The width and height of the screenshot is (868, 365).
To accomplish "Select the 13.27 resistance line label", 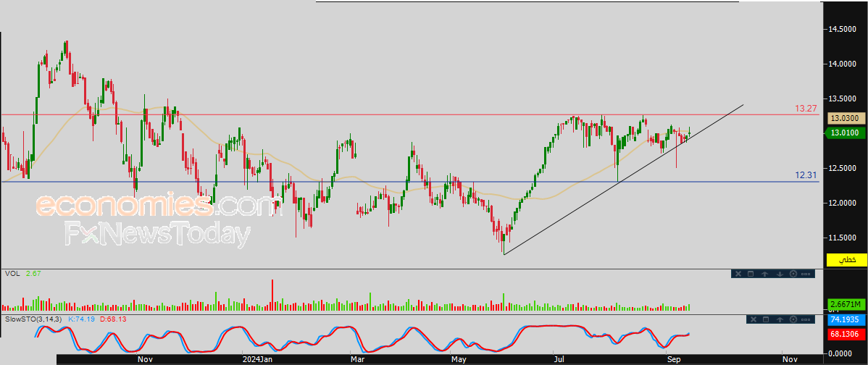I will (806, 109).
